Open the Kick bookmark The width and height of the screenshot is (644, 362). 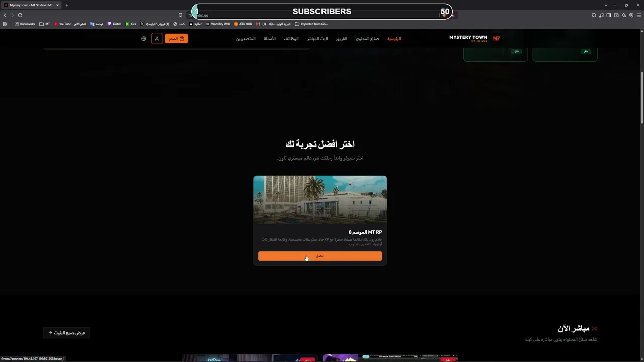[x=131, y=24]
